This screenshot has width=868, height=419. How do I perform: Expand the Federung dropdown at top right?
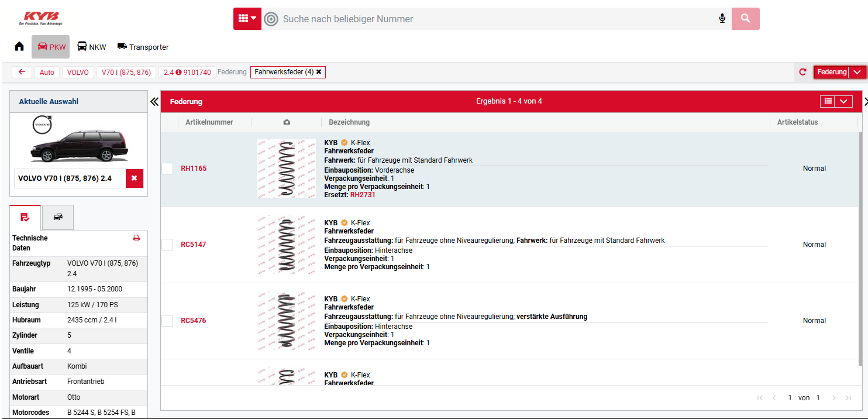pos(857,72)
